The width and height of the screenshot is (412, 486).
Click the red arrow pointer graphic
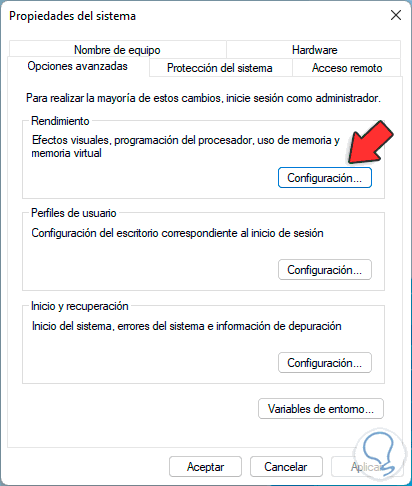[x=370, y=142]
